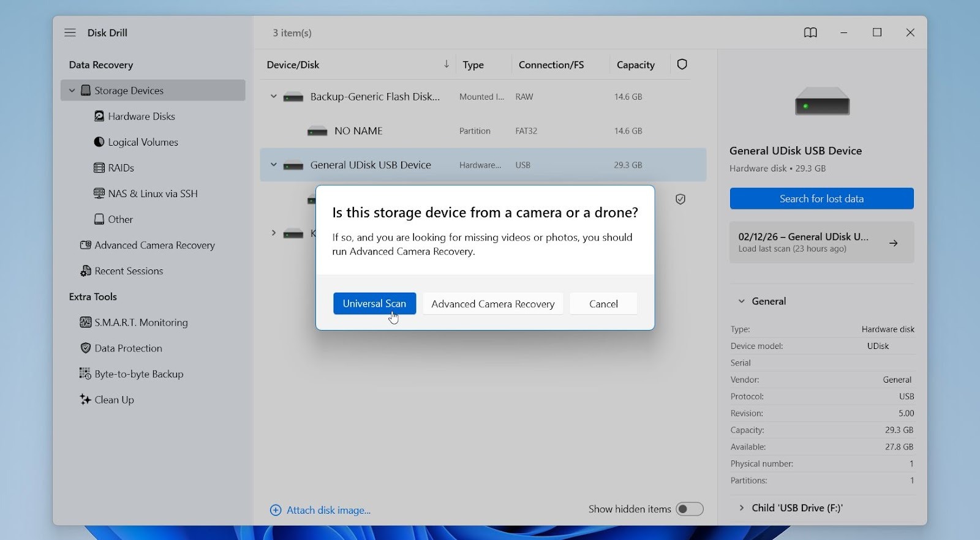
Task: Click the sort arrow in Device/Disk header
Action: 447,64
